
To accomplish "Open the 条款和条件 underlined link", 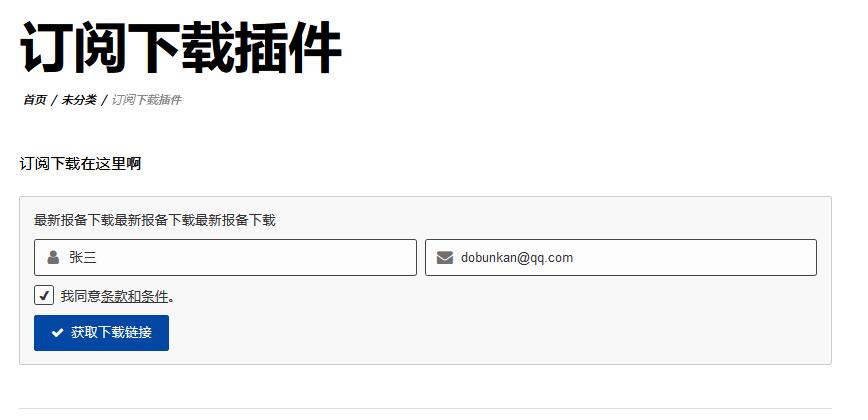I will pos(135,297).
